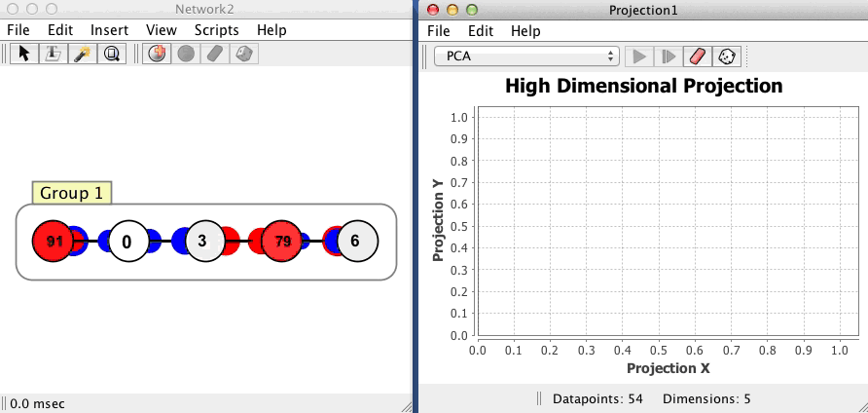
Task: Select the red neuron labeled 91
Action: (x=54, y=242)
